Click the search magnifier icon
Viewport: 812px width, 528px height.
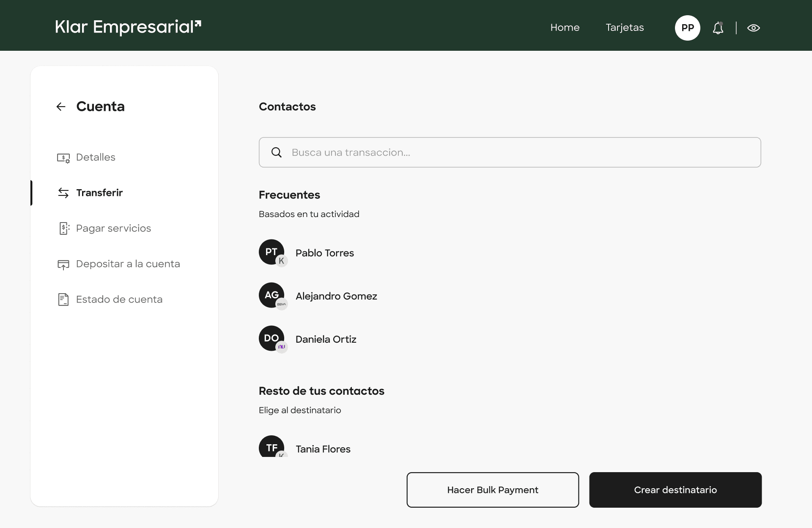277,152
